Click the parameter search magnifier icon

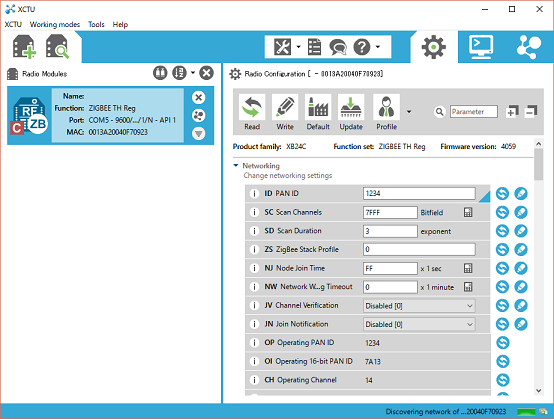(440, 112)
